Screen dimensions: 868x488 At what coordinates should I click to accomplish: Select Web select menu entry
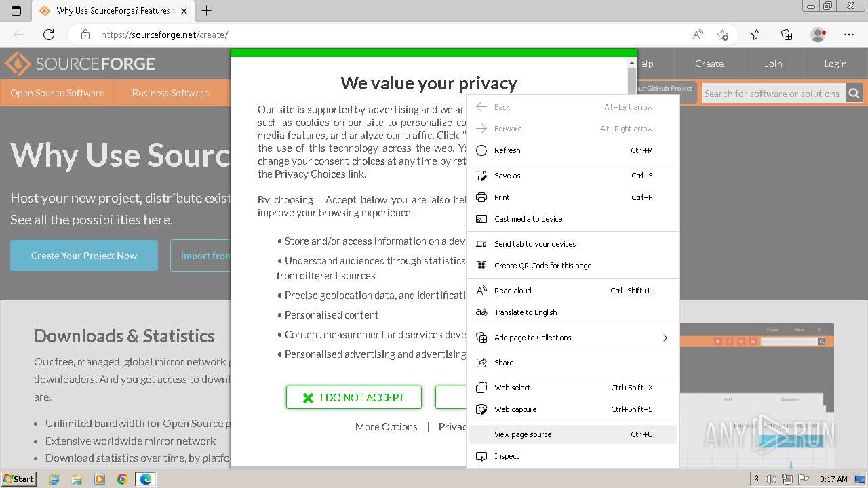573,388
